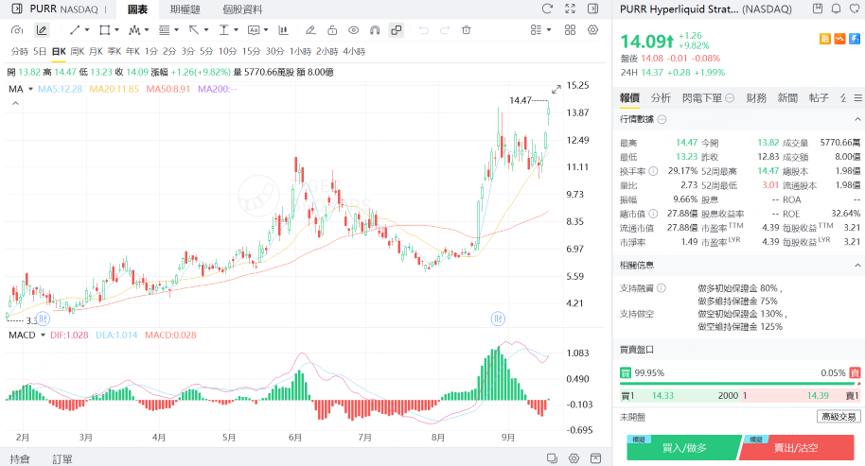Select the eraser tool

coord(311,30)
